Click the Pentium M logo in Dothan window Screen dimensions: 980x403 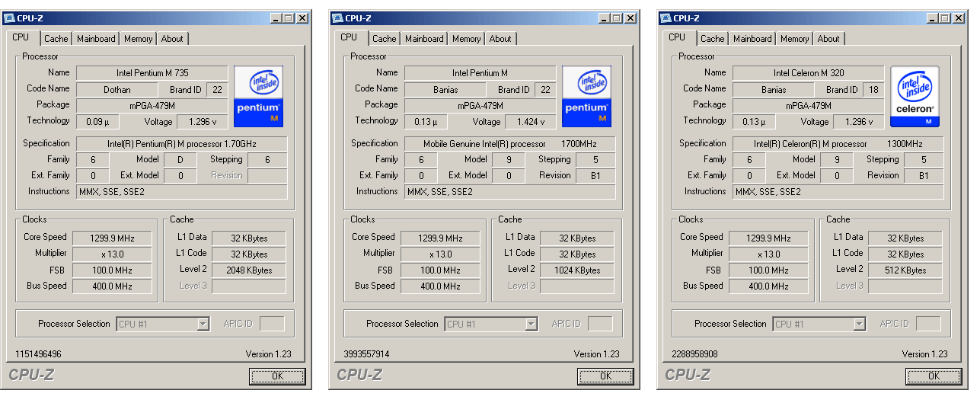click(259, 96)
